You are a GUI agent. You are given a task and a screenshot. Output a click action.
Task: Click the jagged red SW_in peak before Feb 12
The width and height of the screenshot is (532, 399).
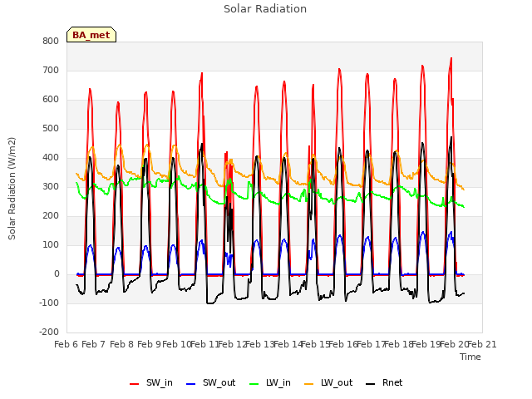(x=227, y=153)
